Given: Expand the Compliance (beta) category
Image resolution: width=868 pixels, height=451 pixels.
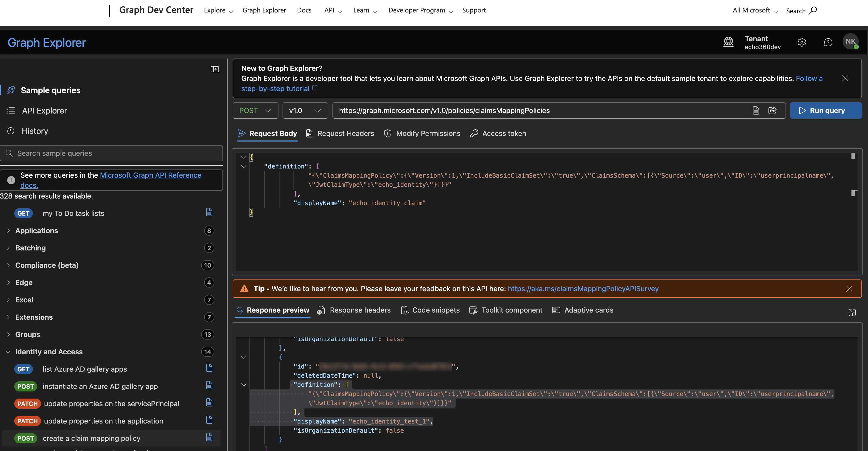Looking at the screenshot, I should tap(8, 265).
